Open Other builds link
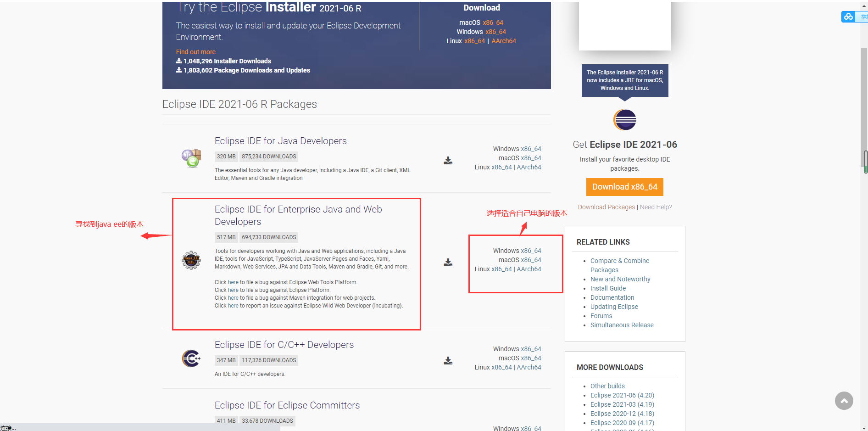The image size is (868, 431). pyautogui.click(x=607, y=386)
